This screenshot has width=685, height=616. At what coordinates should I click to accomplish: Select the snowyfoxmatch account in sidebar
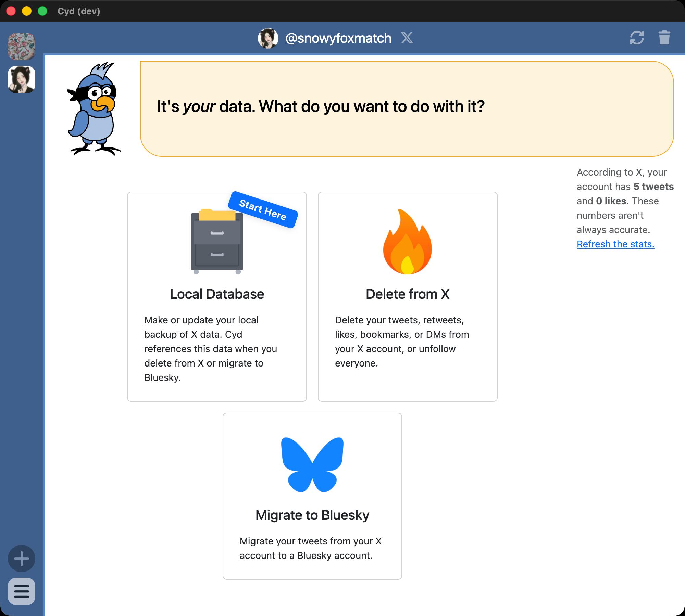(22, 79)
